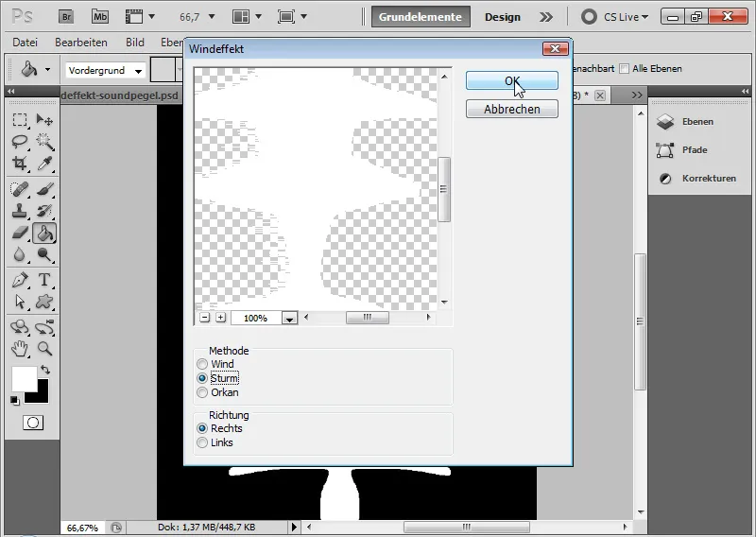The width and height of the screenshot is (756, 537).
Task: Select the History Brush tool
Action: [44, 211]
